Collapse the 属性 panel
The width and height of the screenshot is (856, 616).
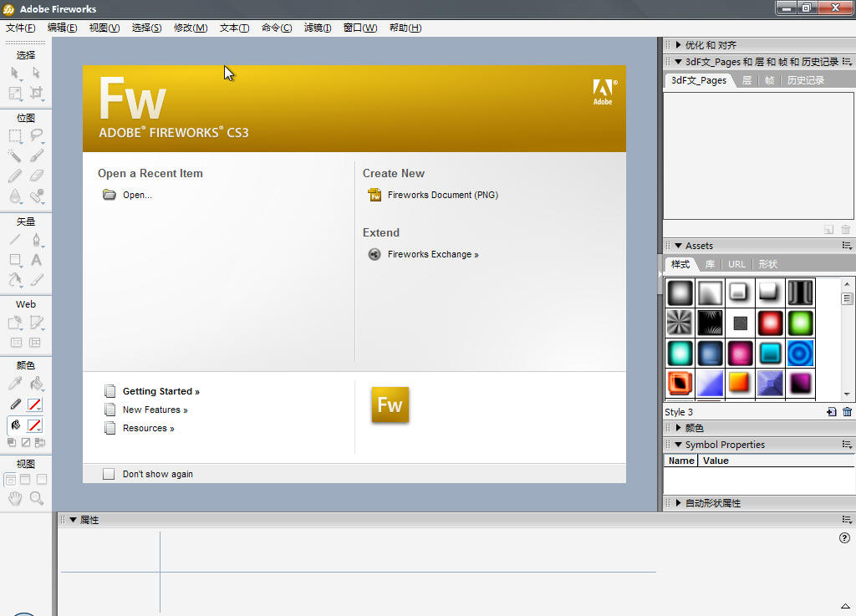[73, 520]
